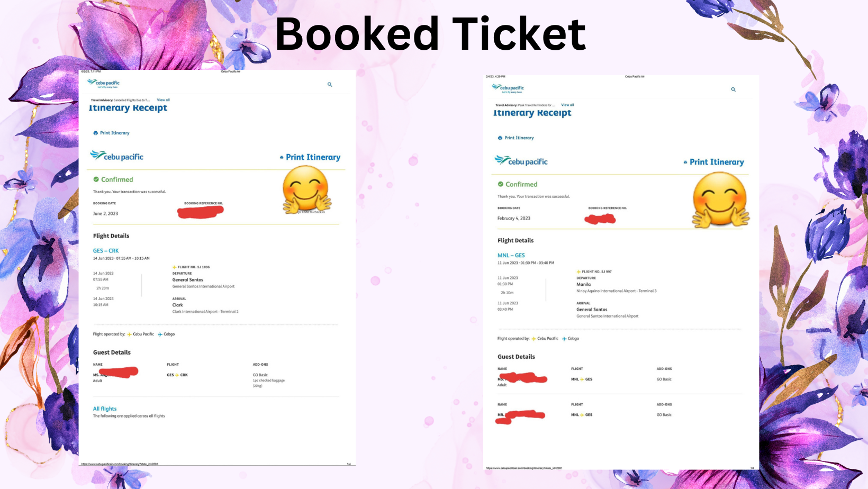Click the large Cebu Pacific logo above the June 2 confirmation

tap(117, 156)
